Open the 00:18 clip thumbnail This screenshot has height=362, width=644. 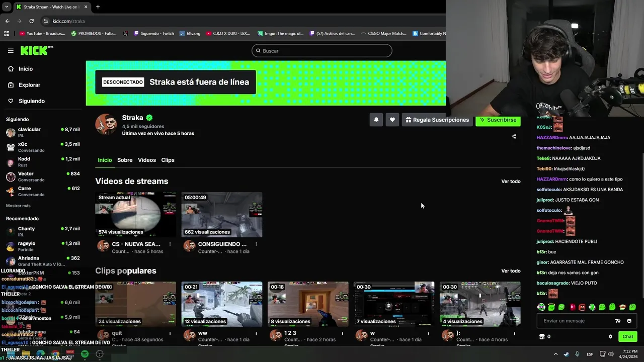[x=308, y=304]
